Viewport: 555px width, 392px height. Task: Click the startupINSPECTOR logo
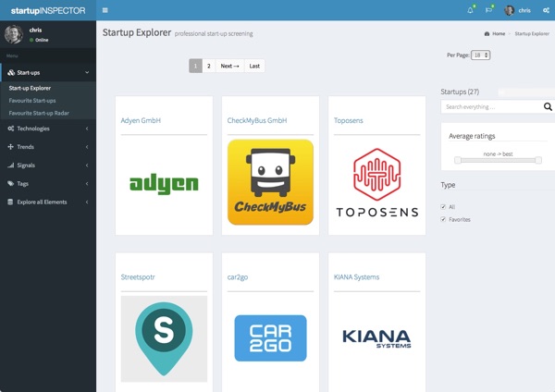click(x=48, y=10)
